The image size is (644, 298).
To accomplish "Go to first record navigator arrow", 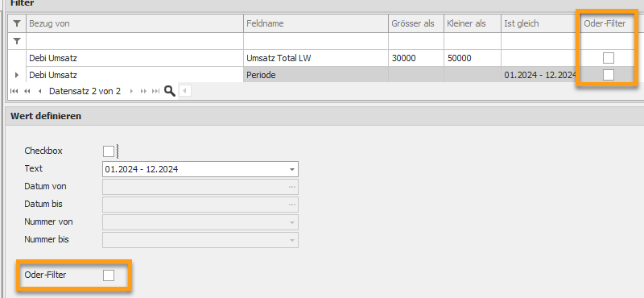I will (x=14, y=91).
